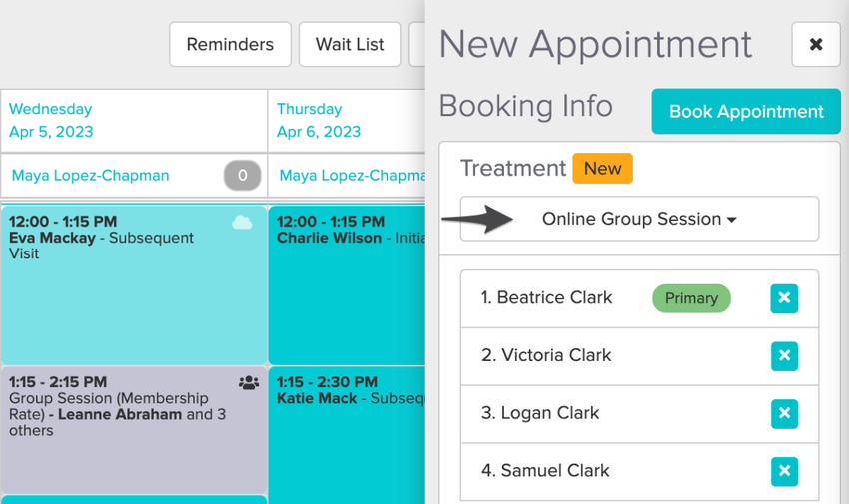849x504 pixels.
Task: Close the New Appointment panel
Action: tap(816, 45)
